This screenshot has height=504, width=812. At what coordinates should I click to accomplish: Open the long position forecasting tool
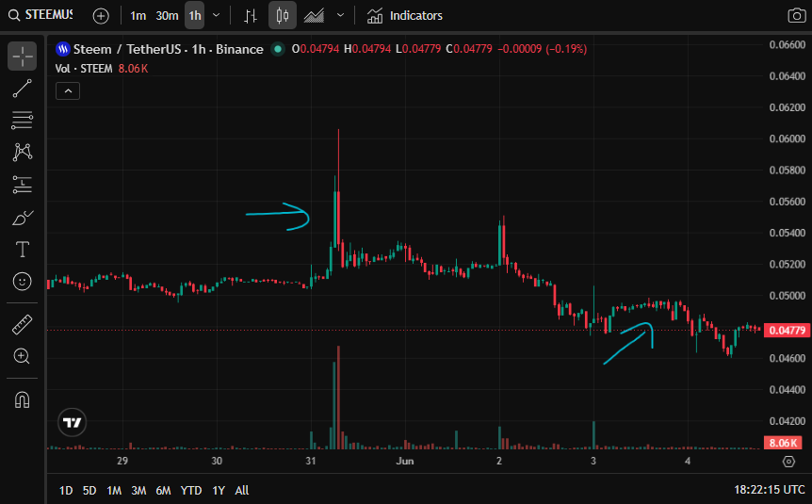[23, 185]
